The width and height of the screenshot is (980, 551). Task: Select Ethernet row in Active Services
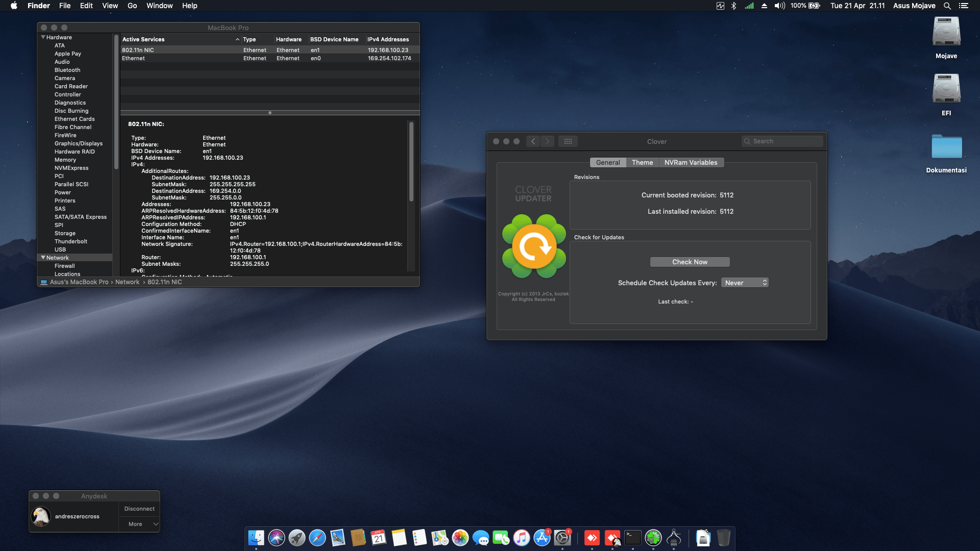pyautogui.click(x=270, y=58)
